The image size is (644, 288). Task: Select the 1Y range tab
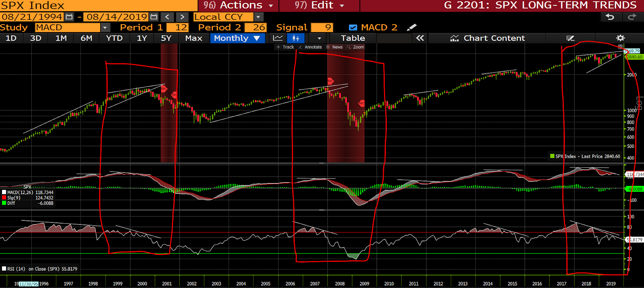(x=142, y=38)
